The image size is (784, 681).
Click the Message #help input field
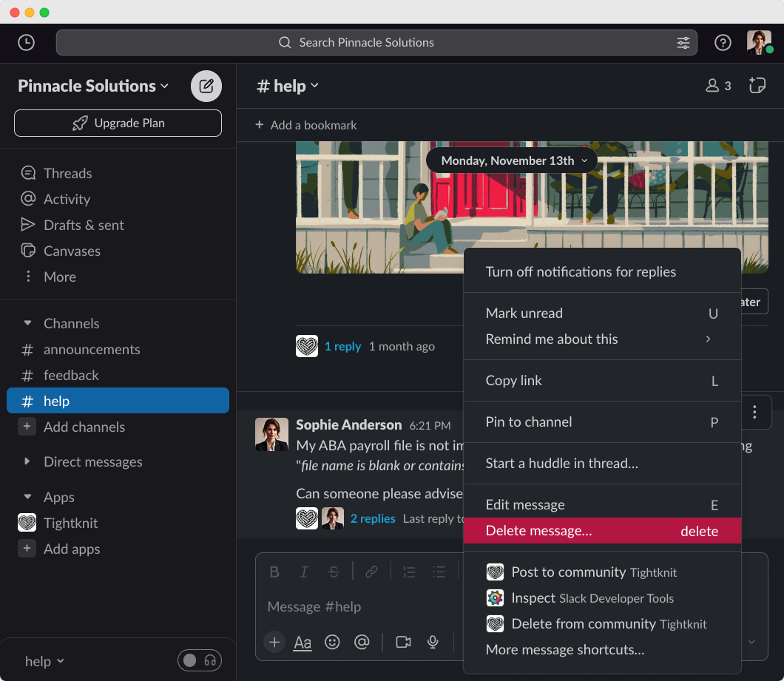pos(360,606)
